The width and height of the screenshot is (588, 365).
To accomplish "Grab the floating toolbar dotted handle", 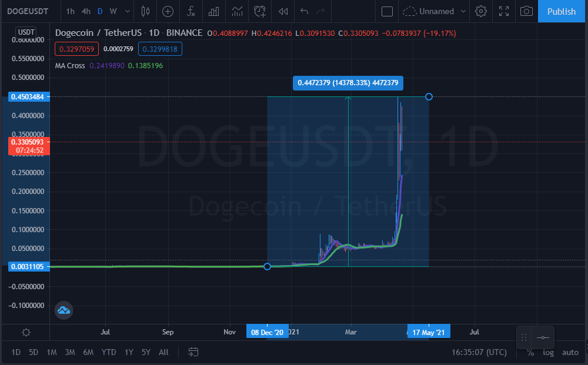I will click(524, 337).
